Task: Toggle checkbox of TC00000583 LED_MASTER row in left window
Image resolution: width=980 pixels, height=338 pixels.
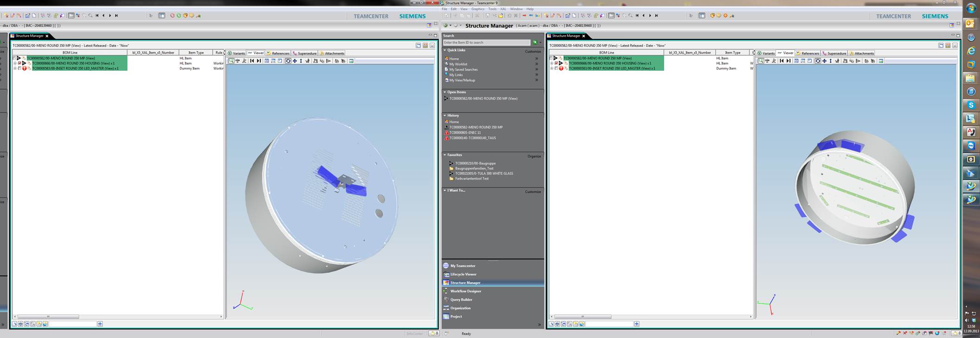Action: (x=19, y=68)
